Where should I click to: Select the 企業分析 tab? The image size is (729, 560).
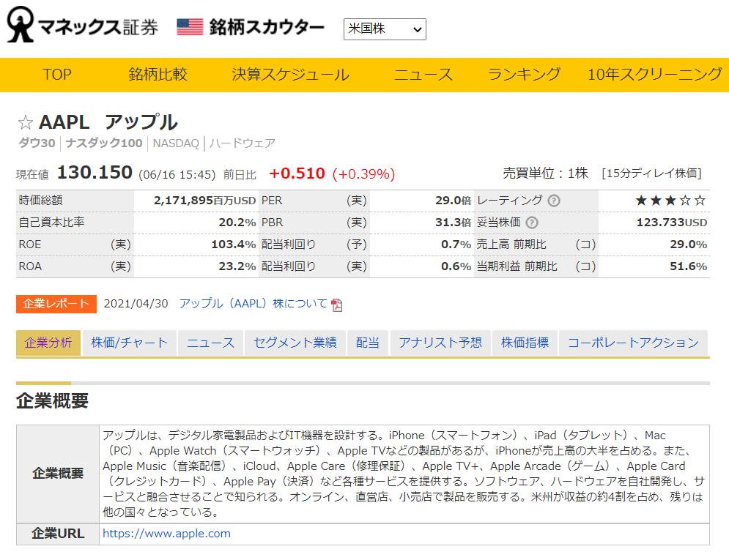click(48, 343)
